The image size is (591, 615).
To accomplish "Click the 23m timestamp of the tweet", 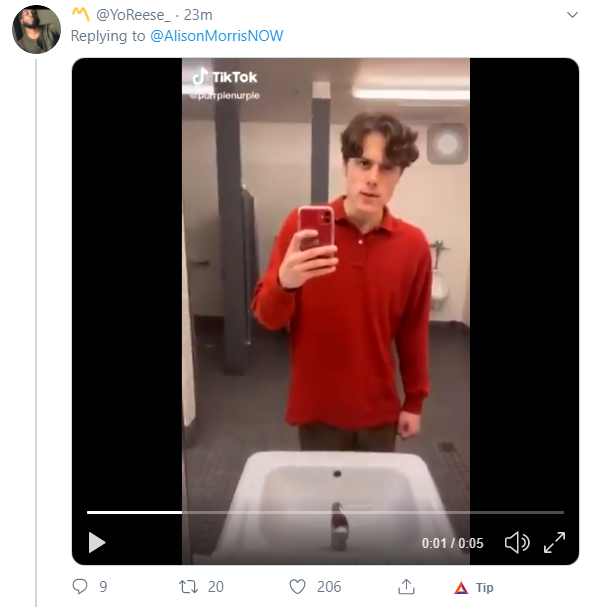I will 198,15.
